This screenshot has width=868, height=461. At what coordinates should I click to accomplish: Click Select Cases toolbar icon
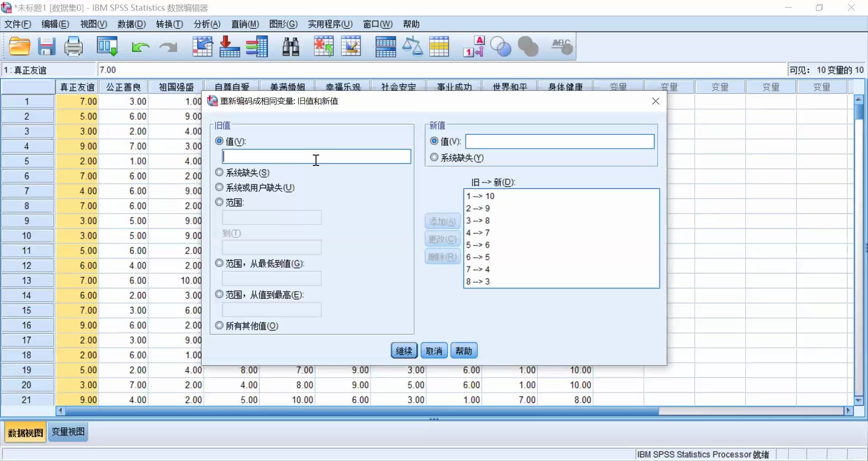(439, 47)
